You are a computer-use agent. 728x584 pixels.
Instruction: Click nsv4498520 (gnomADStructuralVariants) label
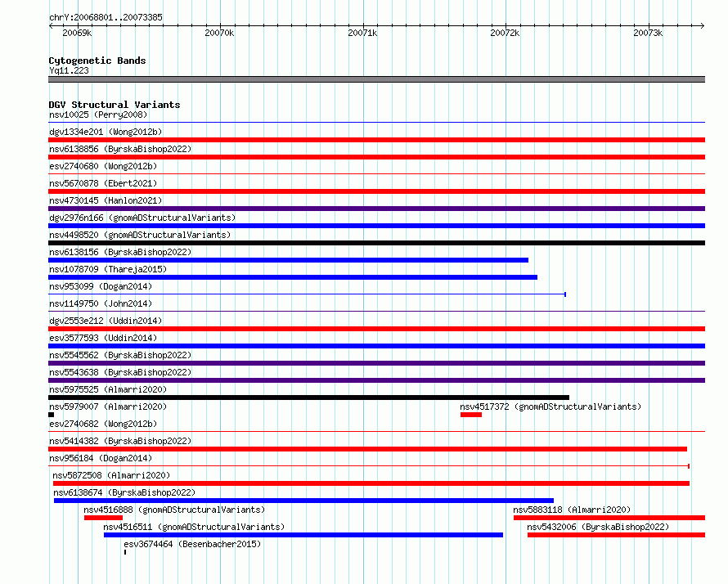tap(140, 235)
